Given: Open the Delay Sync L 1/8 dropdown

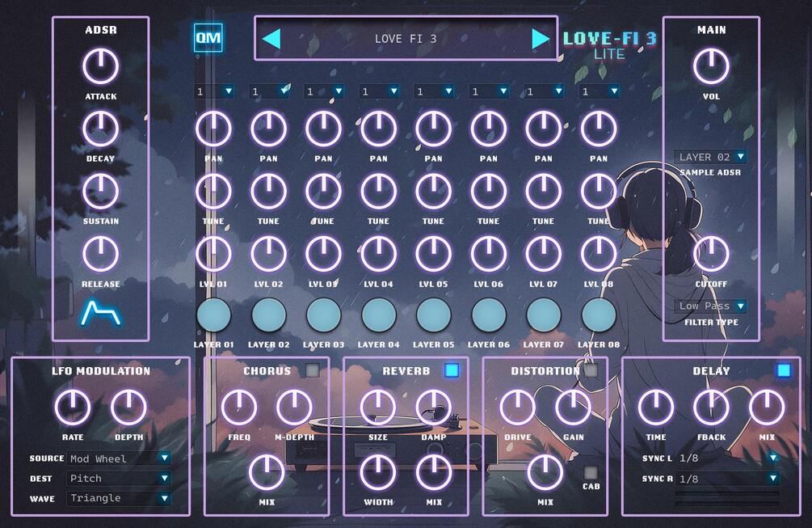Looking at the screenshot, I should point(728,458).
